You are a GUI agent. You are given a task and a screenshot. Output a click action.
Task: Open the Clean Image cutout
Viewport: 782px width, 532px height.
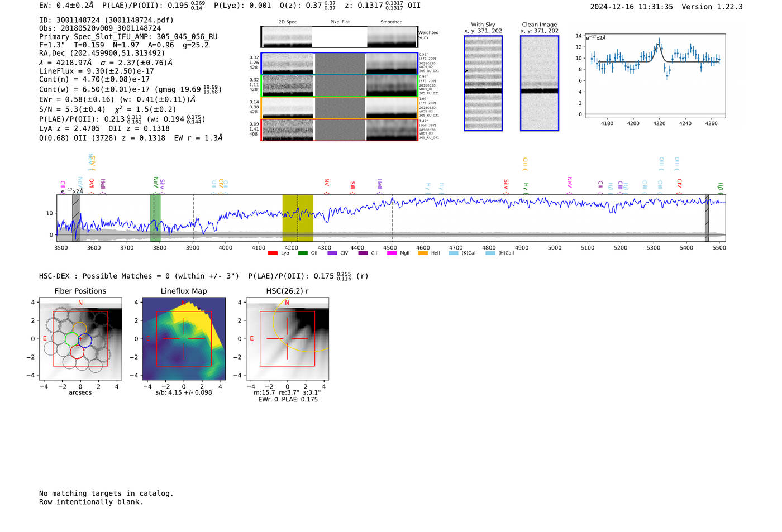(x=540, y=83)
